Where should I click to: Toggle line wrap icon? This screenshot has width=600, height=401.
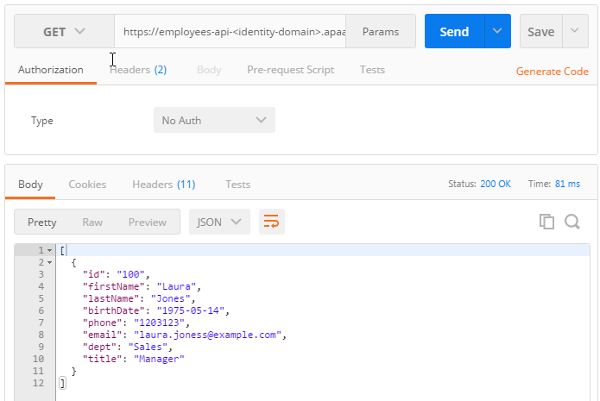pos(272,222)
